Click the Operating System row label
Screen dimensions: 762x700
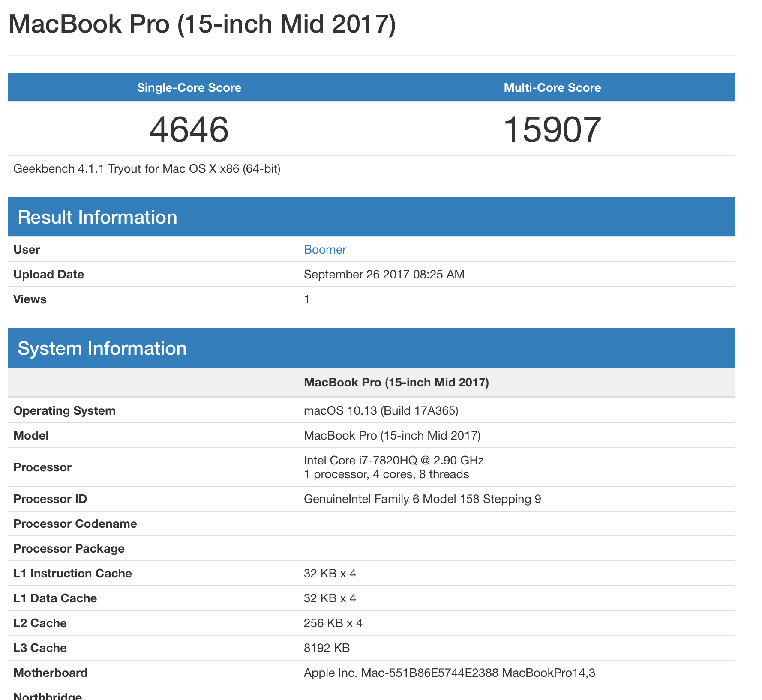click(x=65, y=410)
